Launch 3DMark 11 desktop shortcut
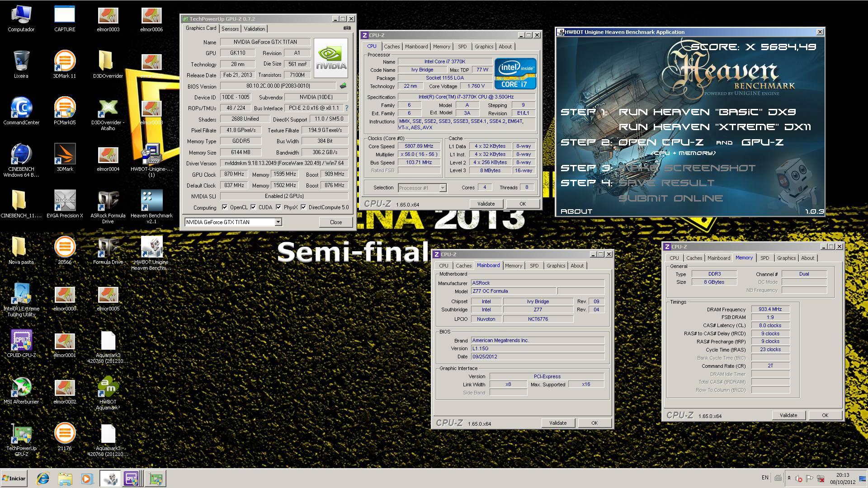 pyautogui.click(x=65, y=65)
